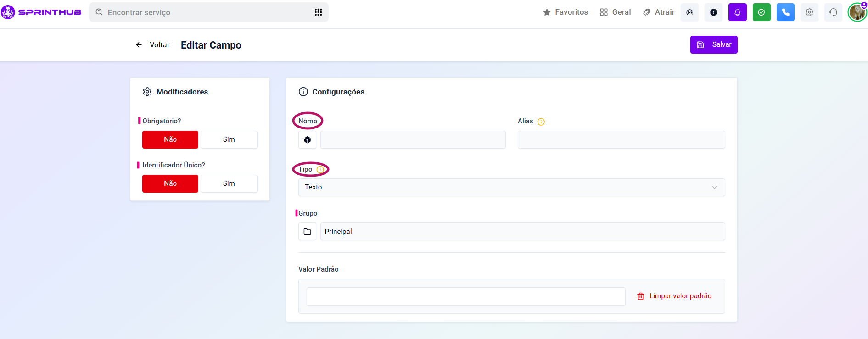Open the purple notifications bell
Screen dimensions: 868x339
click(x=737, y=12)
